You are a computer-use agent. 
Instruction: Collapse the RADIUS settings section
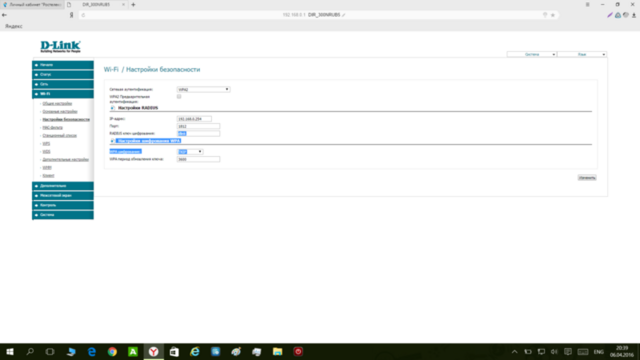113,108
